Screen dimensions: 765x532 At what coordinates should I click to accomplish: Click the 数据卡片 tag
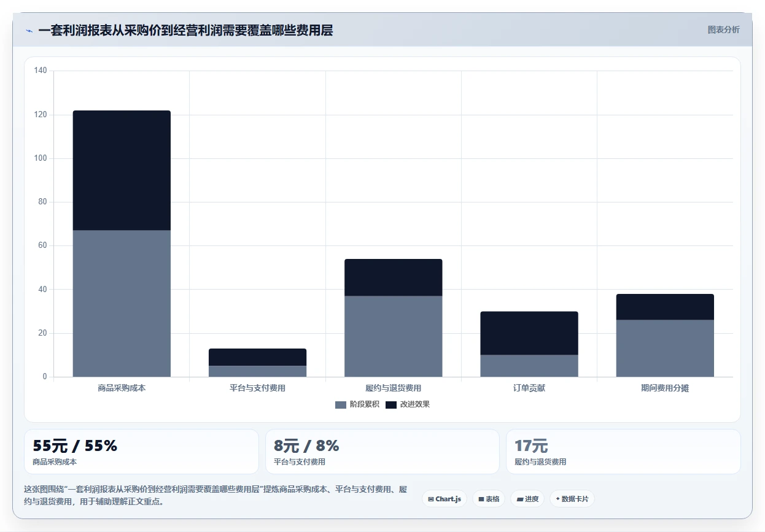[572, 499]
